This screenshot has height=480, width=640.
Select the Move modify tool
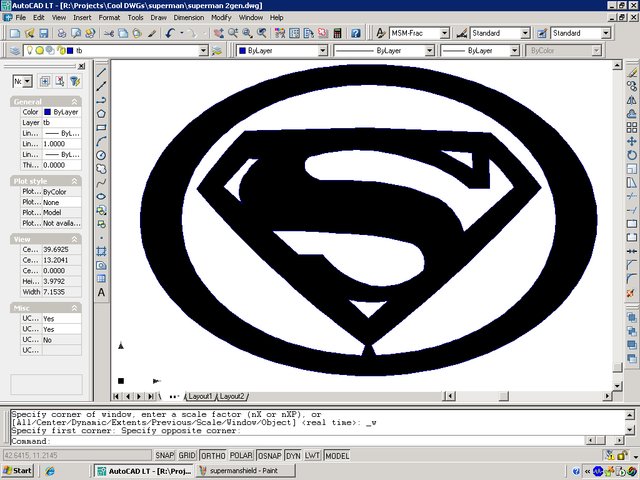click(x=631, y=141)
